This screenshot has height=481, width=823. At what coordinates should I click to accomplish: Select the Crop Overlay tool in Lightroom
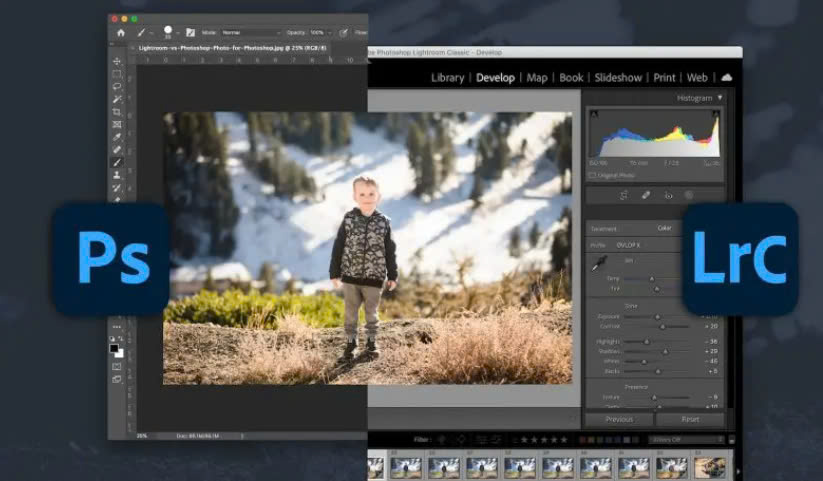624,195
